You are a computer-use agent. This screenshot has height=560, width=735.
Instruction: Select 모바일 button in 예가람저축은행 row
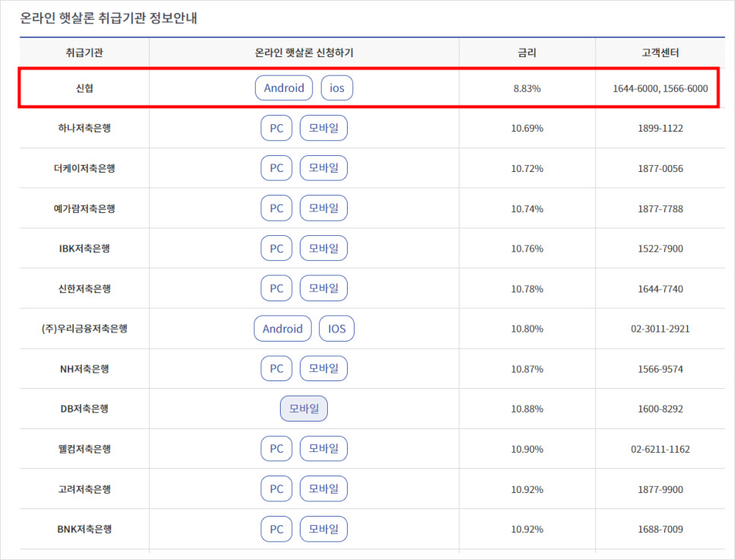point(323,208)
